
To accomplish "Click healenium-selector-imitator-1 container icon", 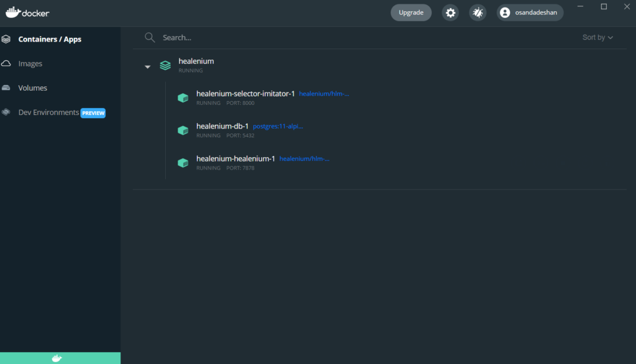I will 183,98.
